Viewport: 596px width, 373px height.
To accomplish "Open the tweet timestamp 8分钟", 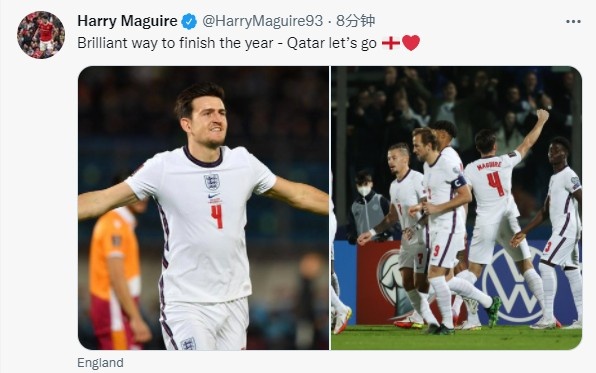I will (356, 21).
